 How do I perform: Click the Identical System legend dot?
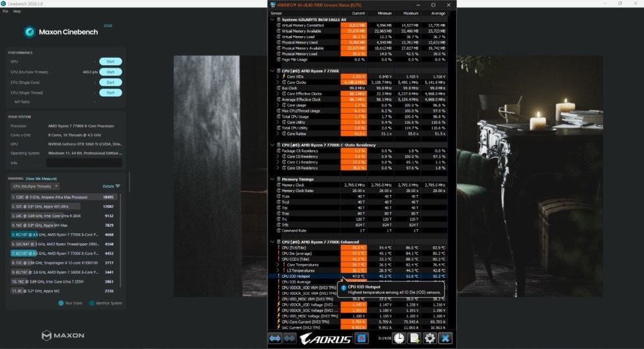pos(92,303)
